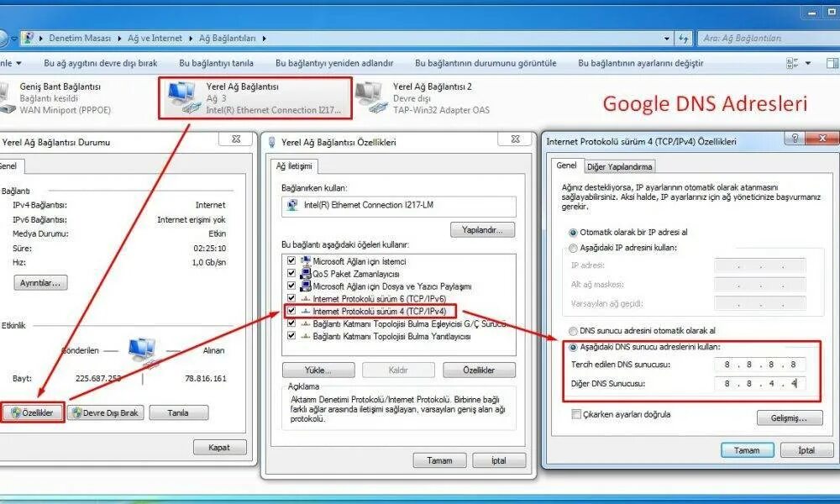The image size is (840, 504).
Task: Click Tamam in Yerel Ağ Bağlantısı Özellikleri
Action: tap(439, 460)
